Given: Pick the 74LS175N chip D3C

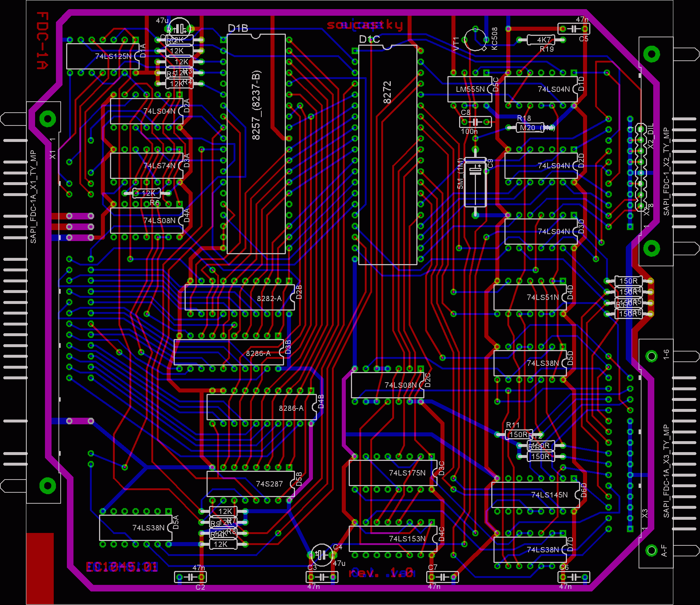Looking at the screenshot, I should (x=393, y=473).
